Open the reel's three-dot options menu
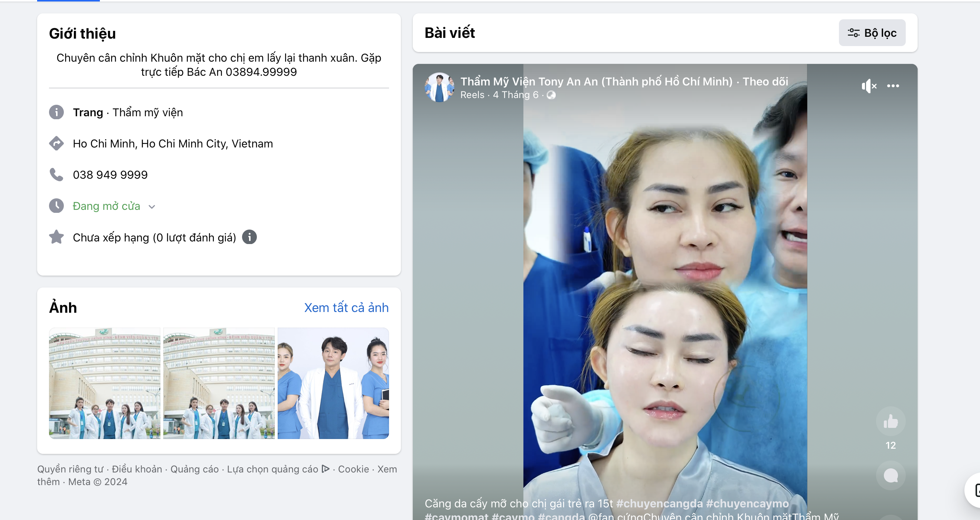The height and width of the screenshot is (520, 980). click(x=893, y=86)
